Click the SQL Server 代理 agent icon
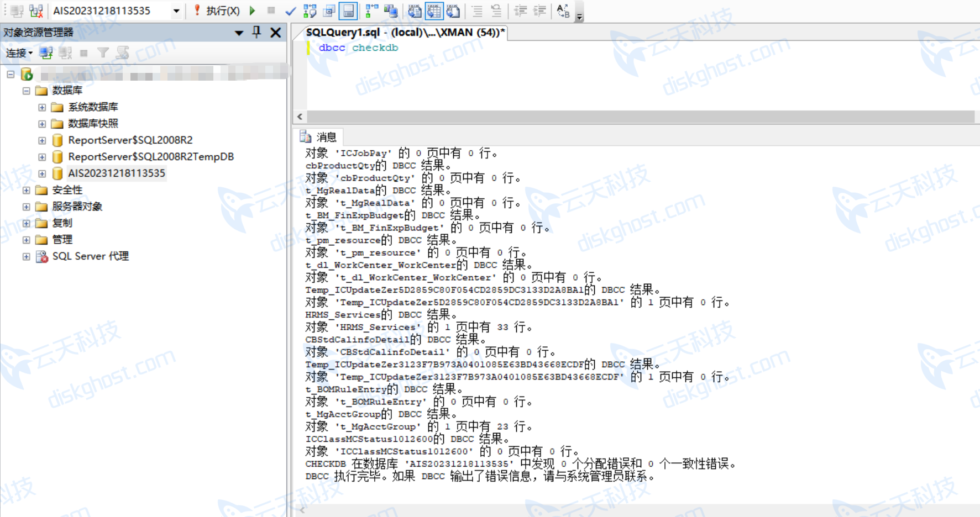 click(41, 256)
